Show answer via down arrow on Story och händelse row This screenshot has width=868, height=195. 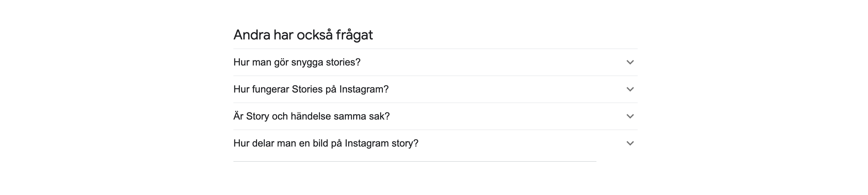[630, 116]
